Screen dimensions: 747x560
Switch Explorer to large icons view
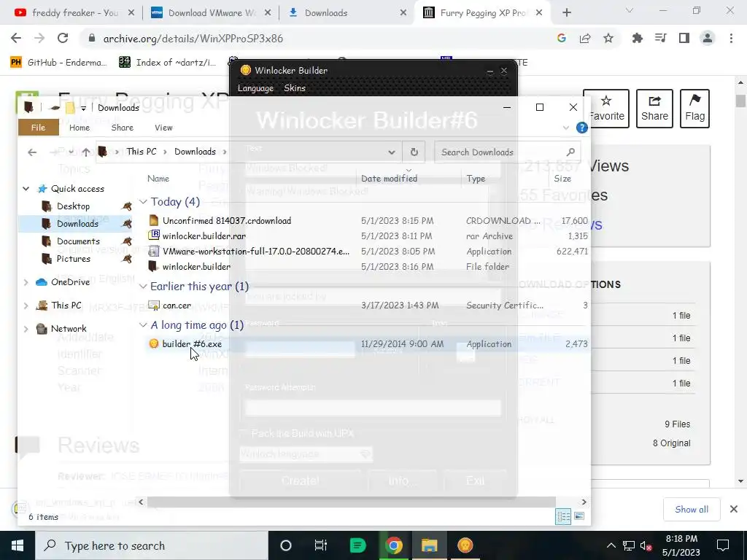tap(579, 516)
